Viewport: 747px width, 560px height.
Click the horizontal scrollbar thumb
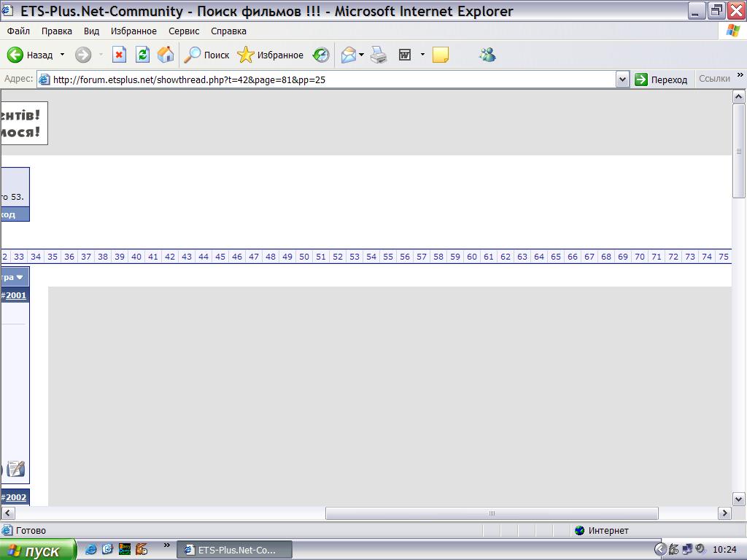[491, 513]
